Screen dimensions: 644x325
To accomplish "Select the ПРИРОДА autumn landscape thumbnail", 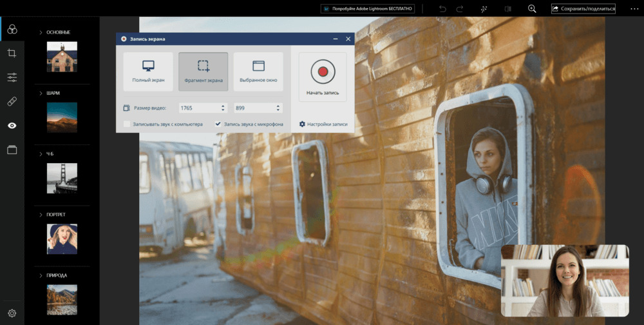I will pyautogui.click(x=62, y=300).
